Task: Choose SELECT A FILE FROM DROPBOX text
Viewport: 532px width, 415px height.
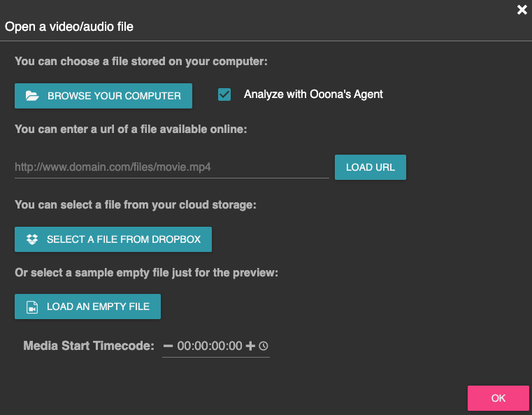Action: (x=124, y=239)
